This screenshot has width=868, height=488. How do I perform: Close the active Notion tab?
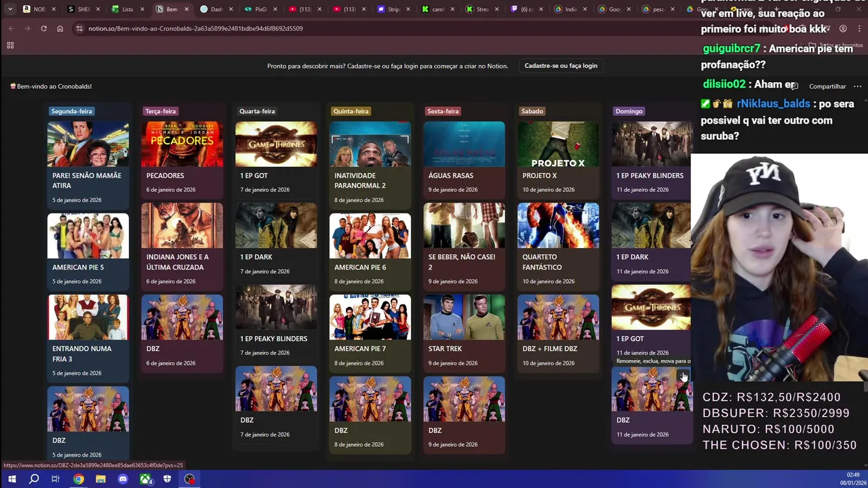186,9
